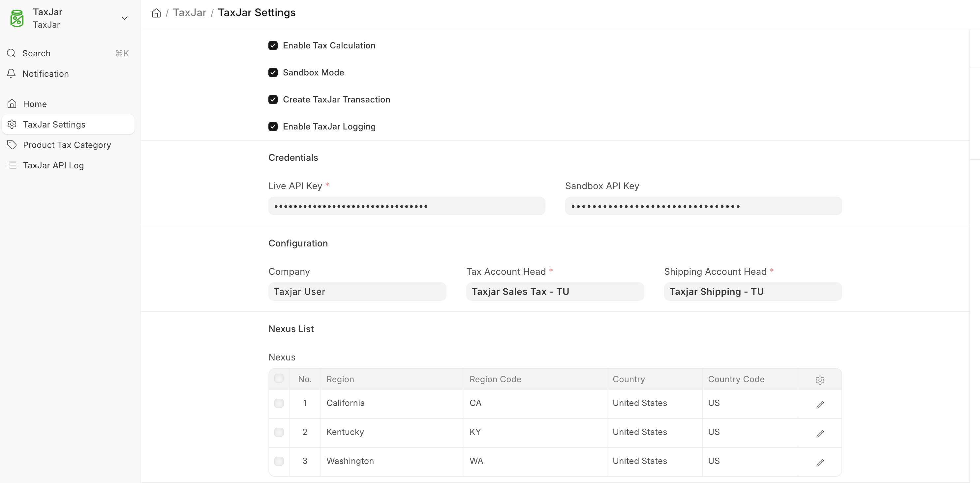The height and width of the screenshot is (483, 980).
Task: Click the search magnifier icon
Action: pos(12,53)
